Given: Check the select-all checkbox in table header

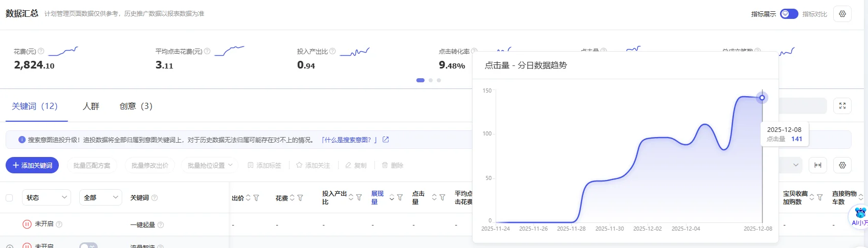Looking at the screenshot, I should tap(9, 198).
